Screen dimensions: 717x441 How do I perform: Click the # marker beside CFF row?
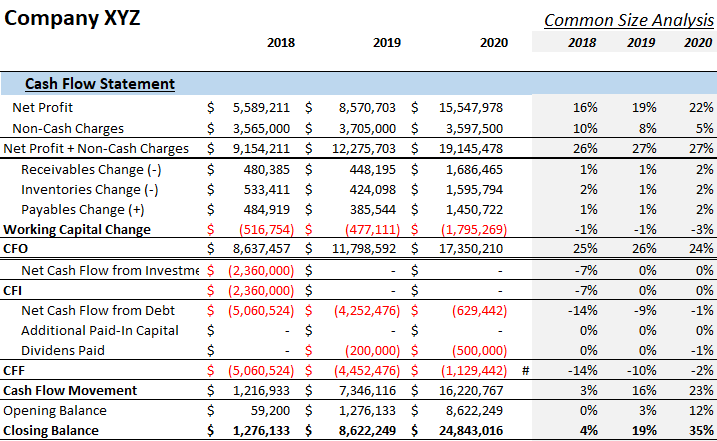tap(525, 371)
